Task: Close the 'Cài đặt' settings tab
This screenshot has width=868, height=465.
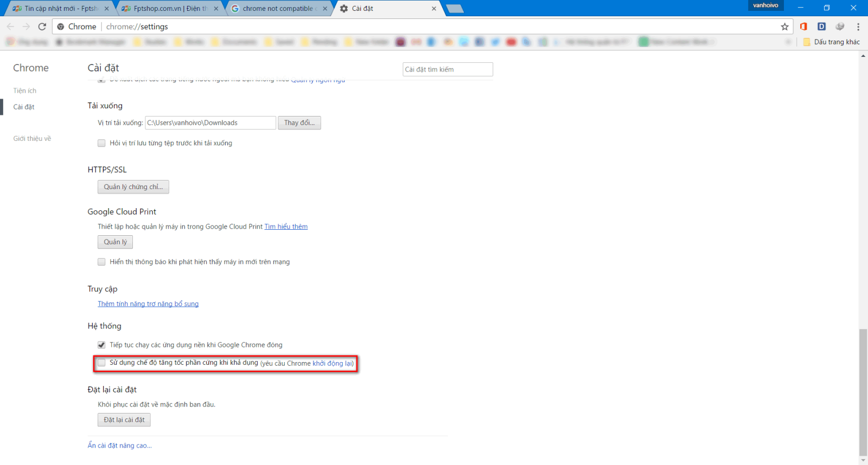Action: (x=434, y=9)
